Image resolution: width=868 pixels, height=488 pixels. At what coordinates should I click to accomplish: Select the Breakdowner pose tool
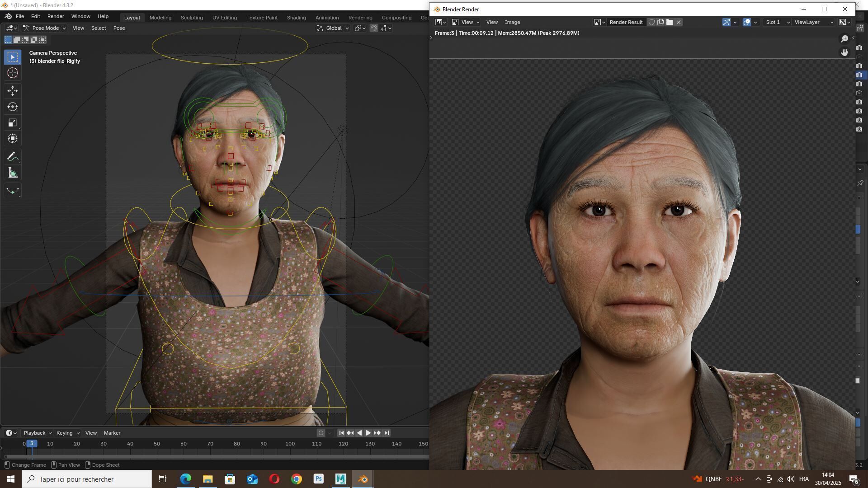[x=13, y=191]
